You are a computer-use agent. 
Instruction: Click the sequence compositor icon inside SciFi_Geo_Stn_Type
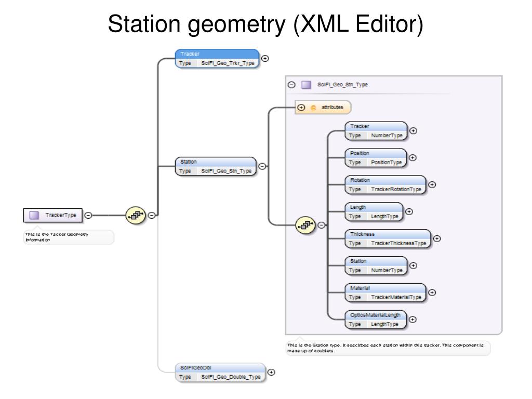305,225
